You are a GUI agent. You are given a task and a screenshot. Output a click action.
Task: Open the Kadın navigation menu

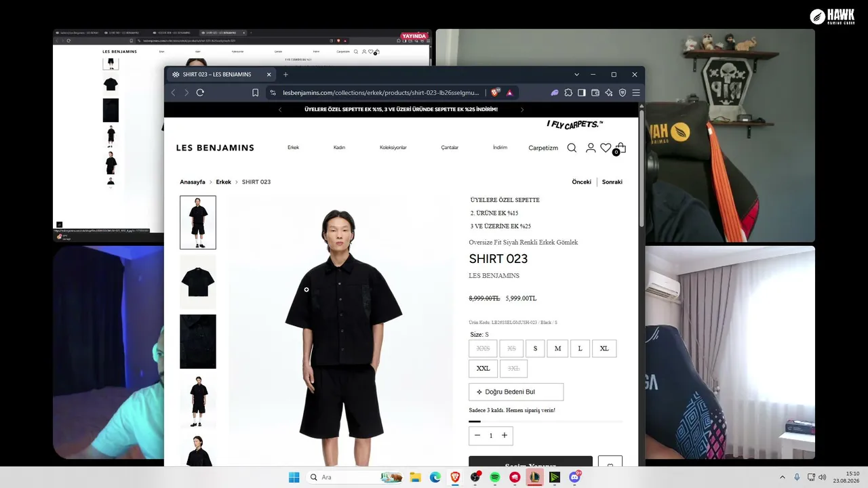[339, 148]
